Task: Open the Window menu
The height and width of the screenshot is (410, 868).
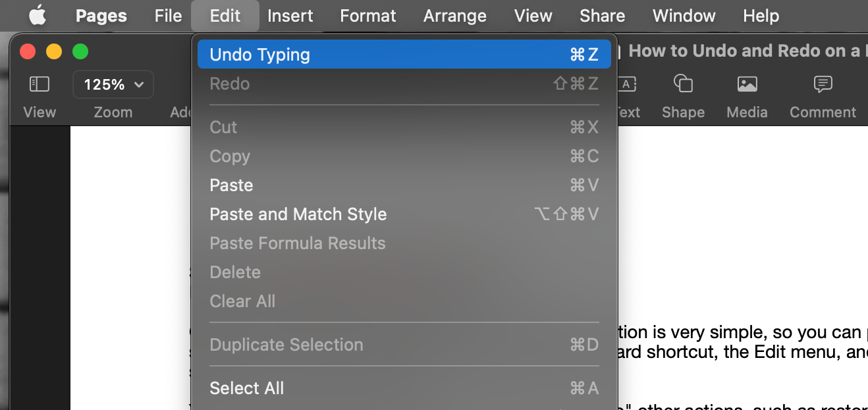Action: tap(684, 15)
